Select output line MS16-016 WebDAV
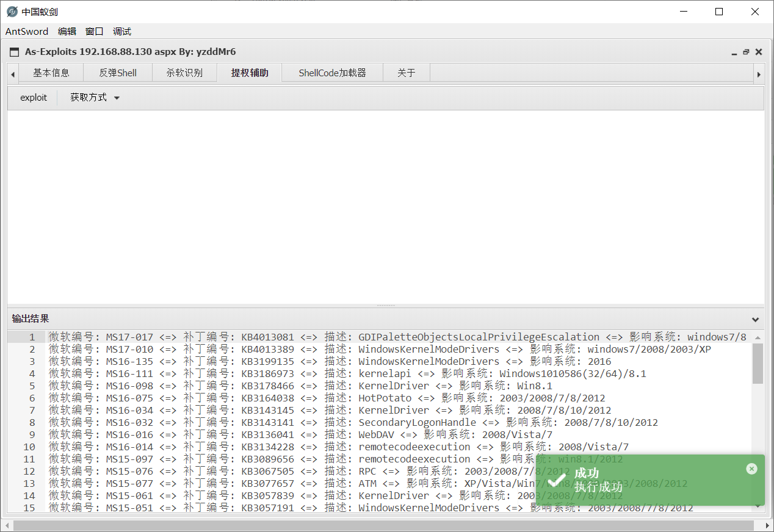The image size is (774, 532). (300, 434)
